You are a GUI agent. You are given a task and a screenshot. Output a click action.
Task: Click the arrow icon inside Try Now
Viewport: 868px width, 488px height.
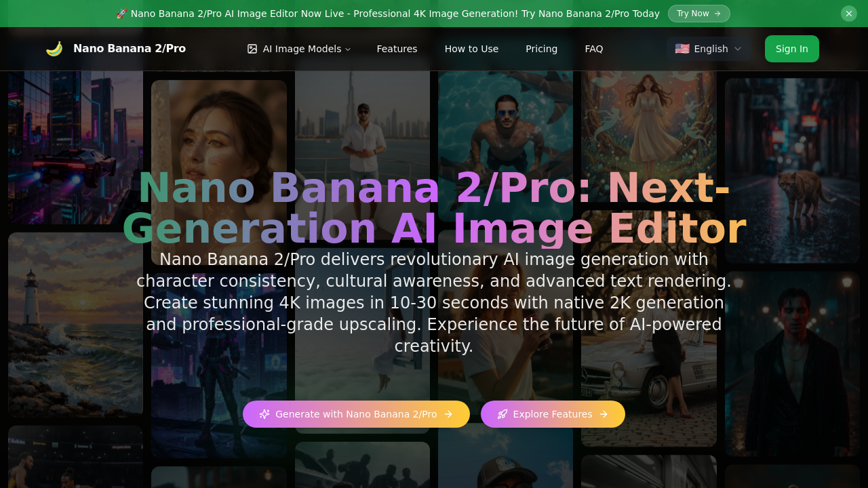[x=718, y=14]
